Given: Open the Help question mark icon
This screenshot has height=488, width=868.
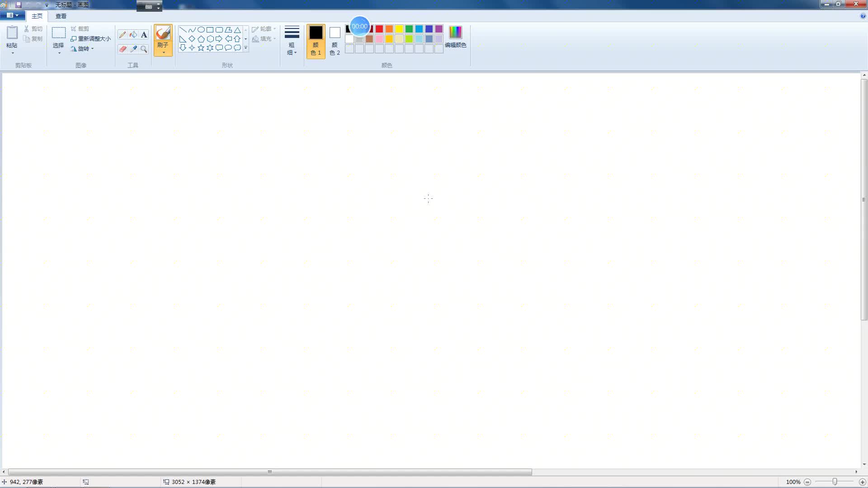Looking at the screenshot, I should coord(863,16).
